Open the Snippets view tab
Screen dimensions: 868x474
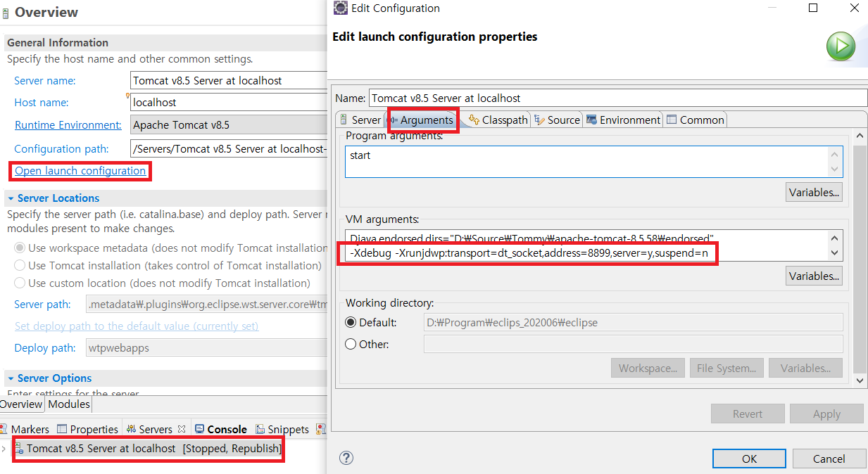pos(282,429)
